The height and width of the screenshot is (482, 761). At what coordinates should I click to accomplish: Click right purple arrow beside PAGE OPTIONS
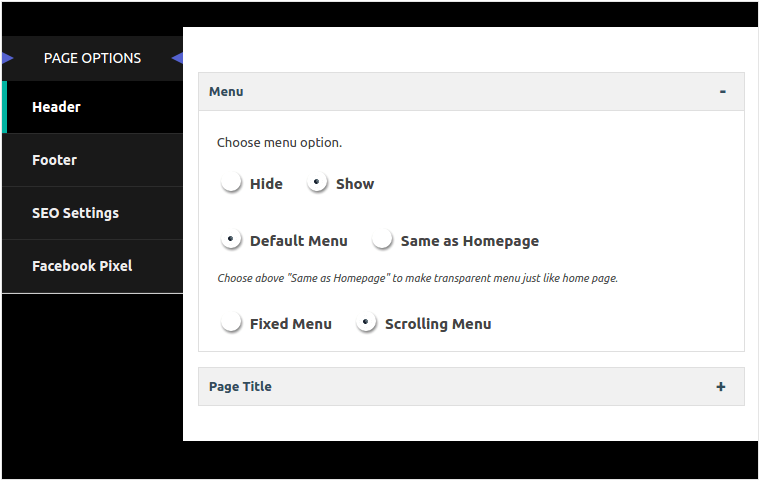click(x=177, y=58)
